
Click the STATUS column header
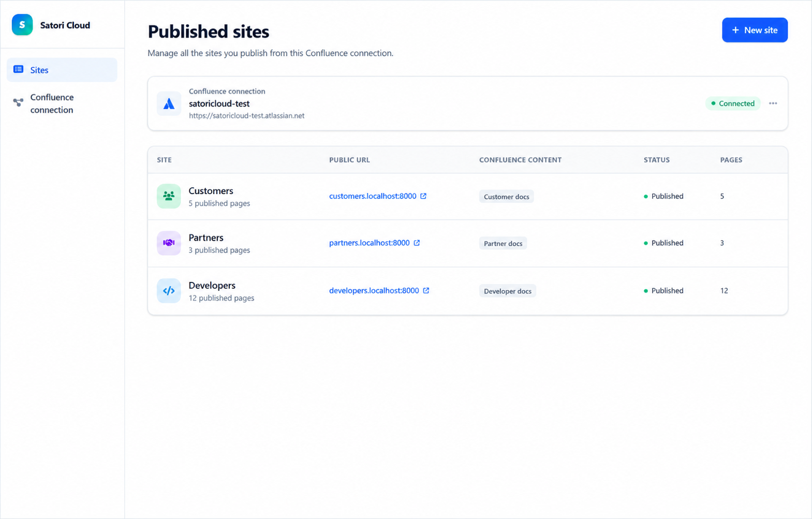pos(657,160)
